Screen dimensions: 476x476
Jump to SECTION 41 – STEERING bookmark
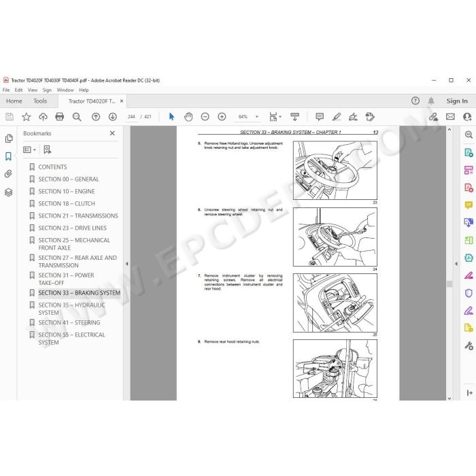pos(69,323)
